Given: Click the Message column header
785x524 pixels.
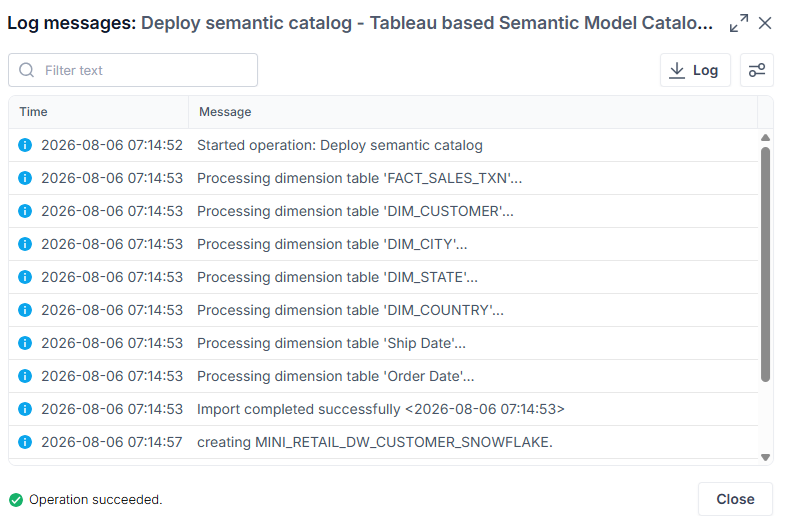Looking at the screenshot, I should (x=473, y=112).
